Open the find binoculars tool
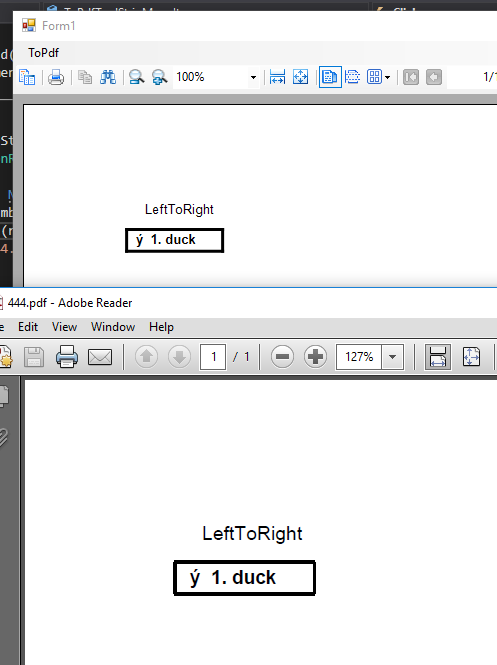The height and width of the screenshot is (665, 497). pos(108,78)
